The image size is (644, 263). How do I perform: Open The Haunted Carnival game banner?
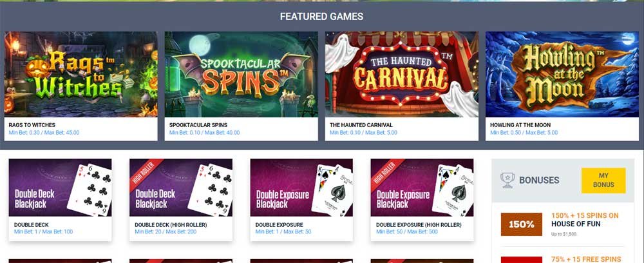coord(402,74)
